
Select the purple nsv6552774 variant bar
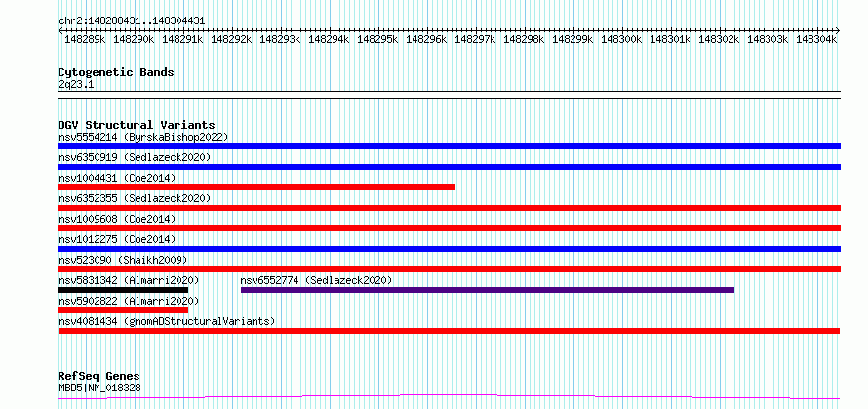point(488,290)
